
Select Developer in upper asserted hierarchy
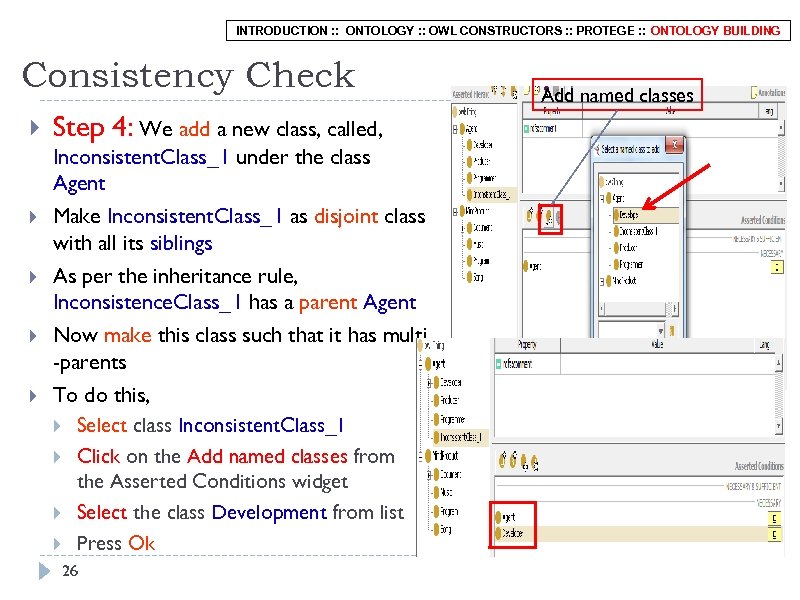click(x=480, y=145)
